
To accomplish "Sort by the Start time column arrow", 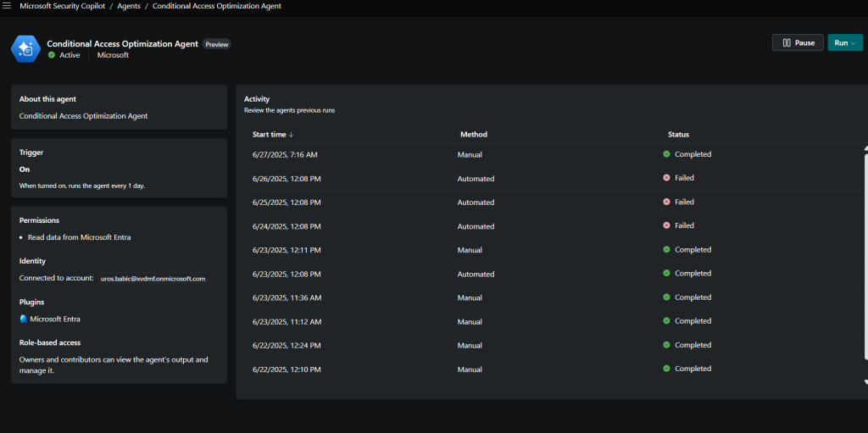I will click(292, 135).
